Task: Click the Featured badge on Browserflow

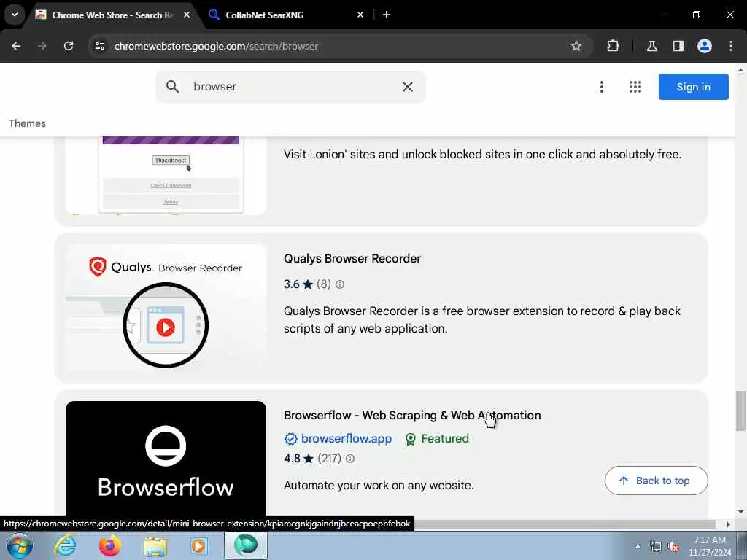Action: [x=437, y=438]
